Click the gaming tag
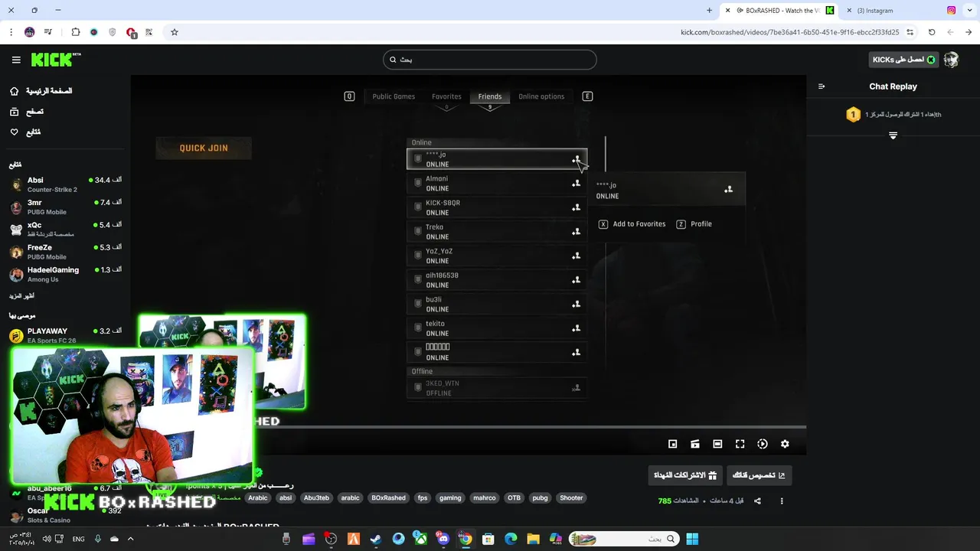The width and height of the screenshot is (980, 551). 450,498
